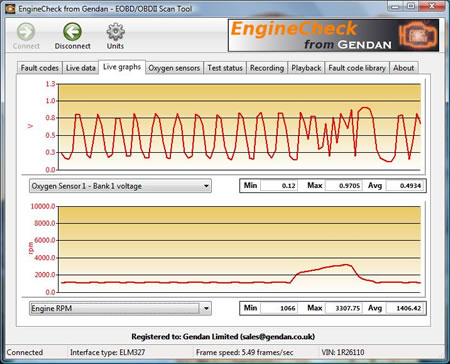Click the greyed-out Connect arrow icon
Viewport: 450px width, 364px height.
[x=26, y=32]
